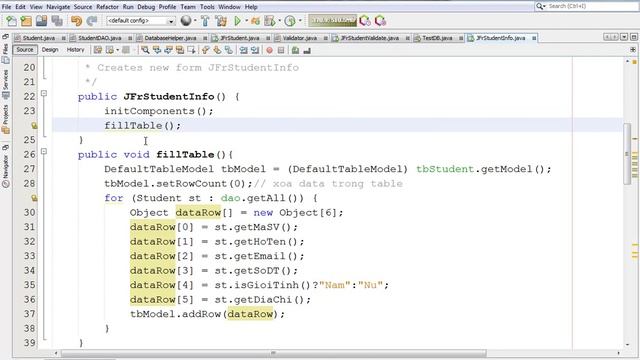Image resolution: width=640 pixels, height=360 pixels.
Task: Open the Projects side panel
Action: (5, 119)
